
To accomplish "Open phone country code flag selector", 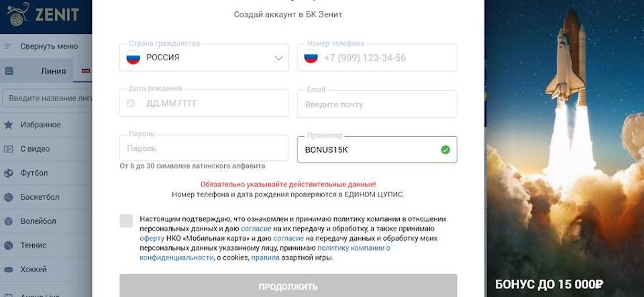I will point(311,56).
